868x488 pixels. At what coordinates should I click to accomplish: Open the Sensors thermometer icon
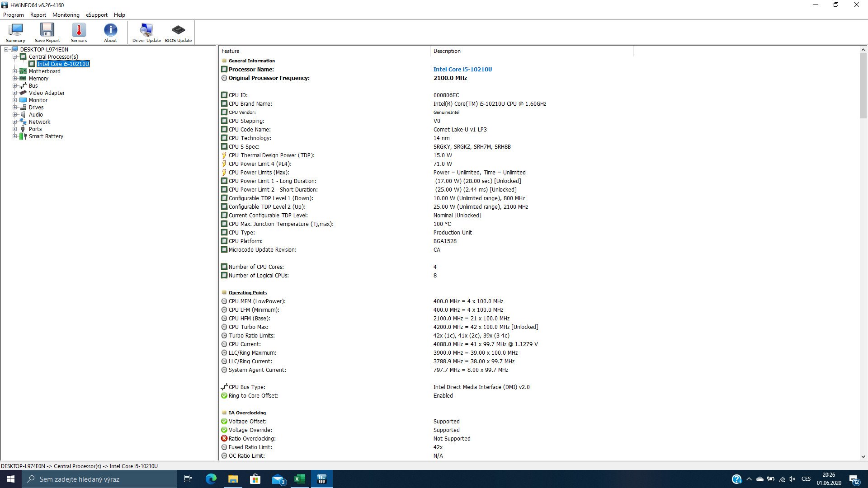(79, 33)
